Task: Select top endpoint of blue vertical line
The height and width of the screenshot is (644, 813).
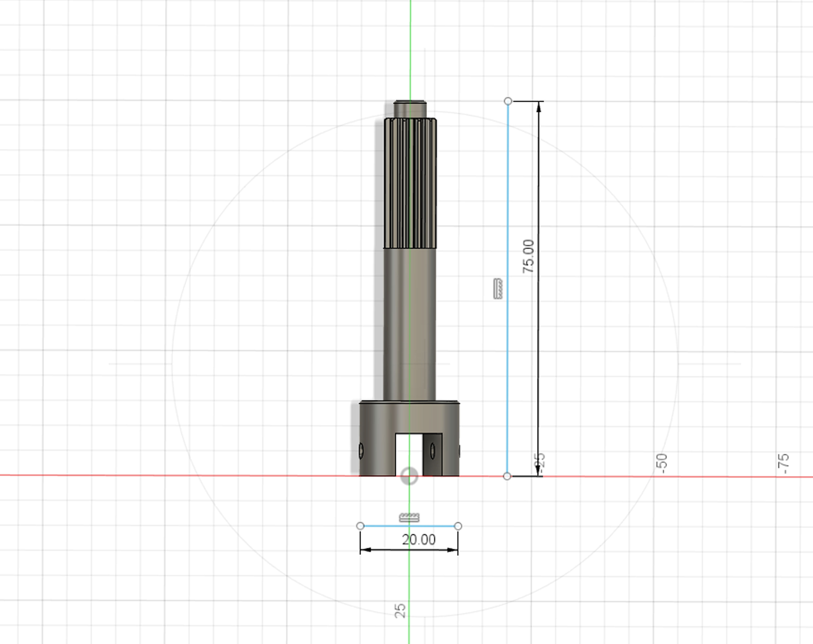Action: click(508, 101)
